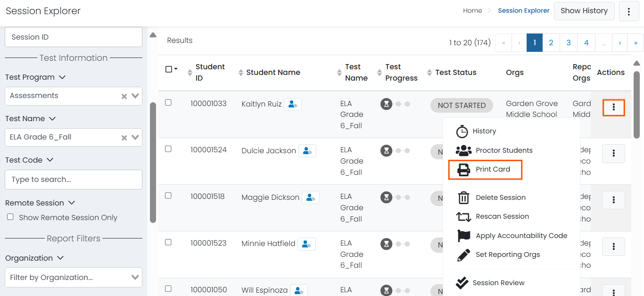Viewport: 644px width, 296px height.
Task: Click the hourglass progress icon for Dulcie Jackson
Action: point(386,151)
